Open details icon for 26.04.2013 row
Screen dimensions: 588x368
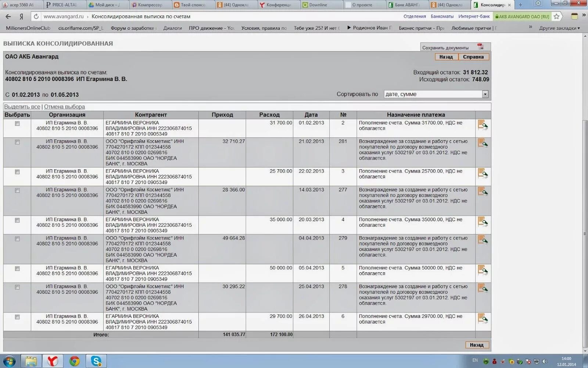point(483,319)
